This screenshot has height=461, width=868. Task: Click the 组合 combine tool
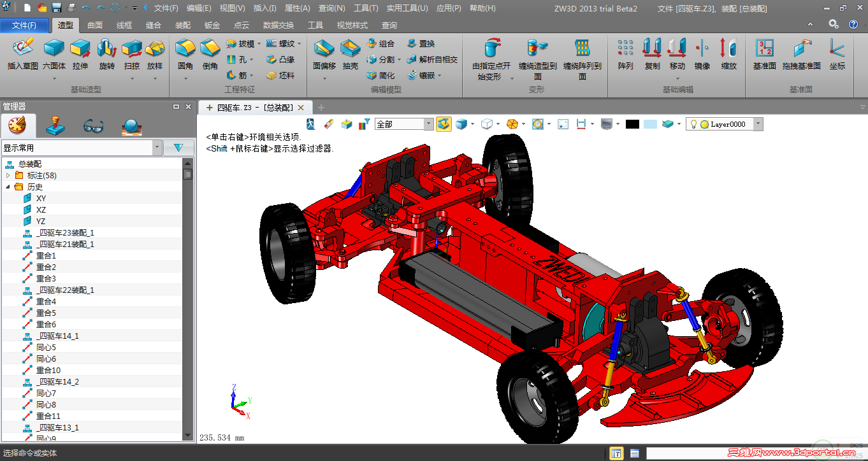tap(380, 43)
